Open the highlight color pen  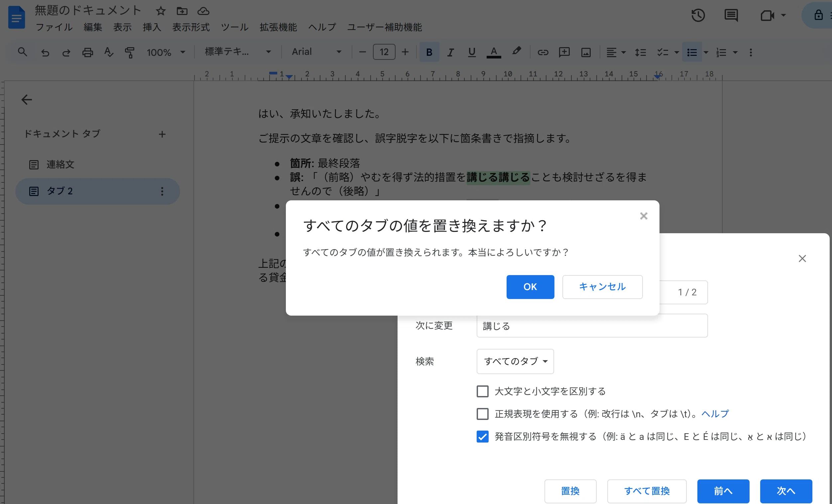point(516,51)
